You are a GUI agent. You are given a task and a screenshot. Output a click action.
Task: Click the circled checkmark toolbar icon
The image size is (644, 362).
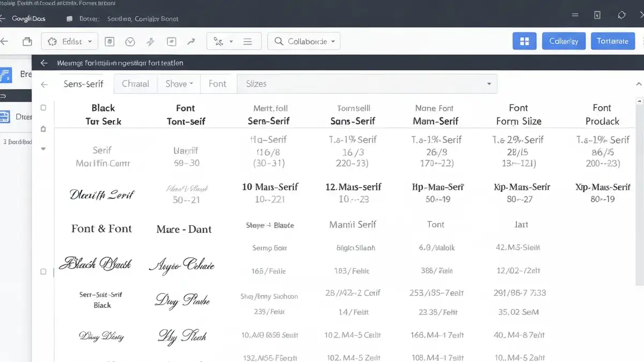129,41
